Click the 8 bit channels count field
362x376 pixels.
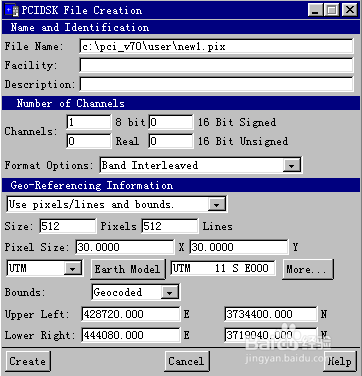pos(89,122)
